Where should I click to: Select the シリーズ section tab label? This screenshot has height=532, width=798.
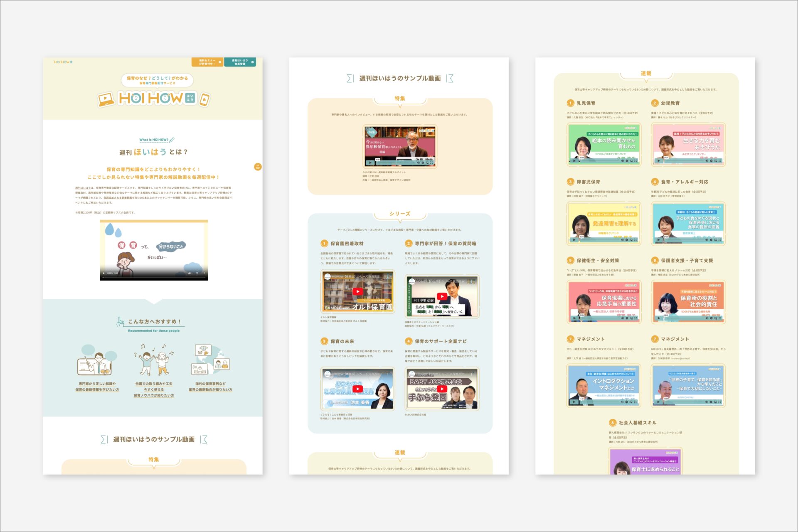pos(400,214)
